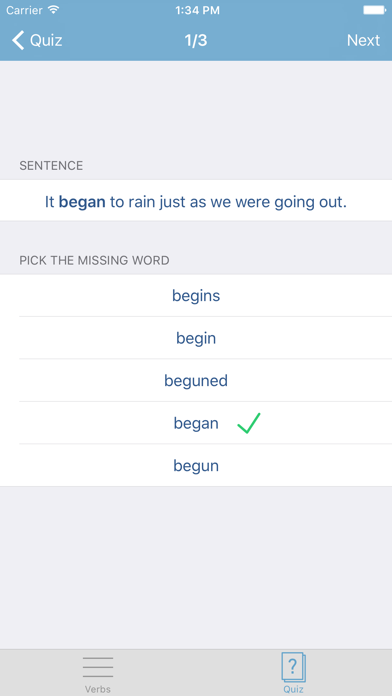Switch to the Quiz tab label
The height and width of the screenshot is (696, 392).
[x=293, y=689]
